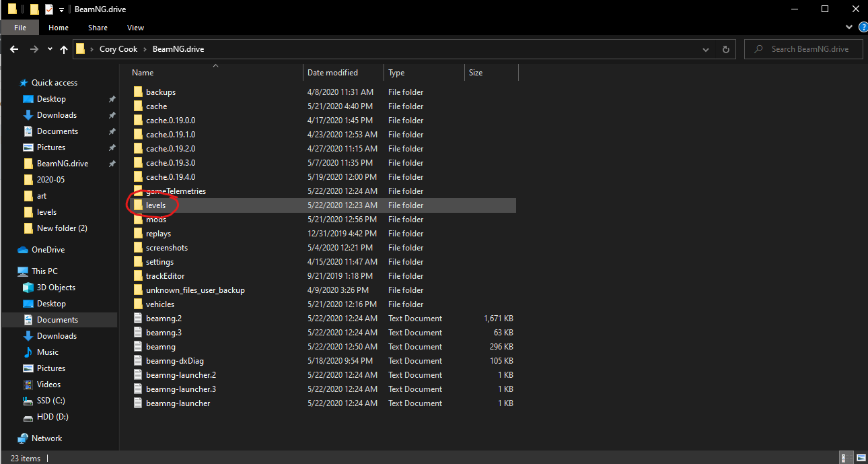Image resolution: width=868 pixels, height=464 pixels.
Task: Click the beamng-launcher file name
Action: point(178,403)
